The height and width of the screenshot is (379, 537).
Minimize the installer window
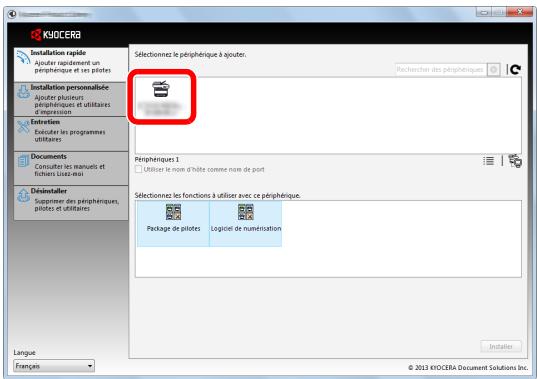pos(484,13)
